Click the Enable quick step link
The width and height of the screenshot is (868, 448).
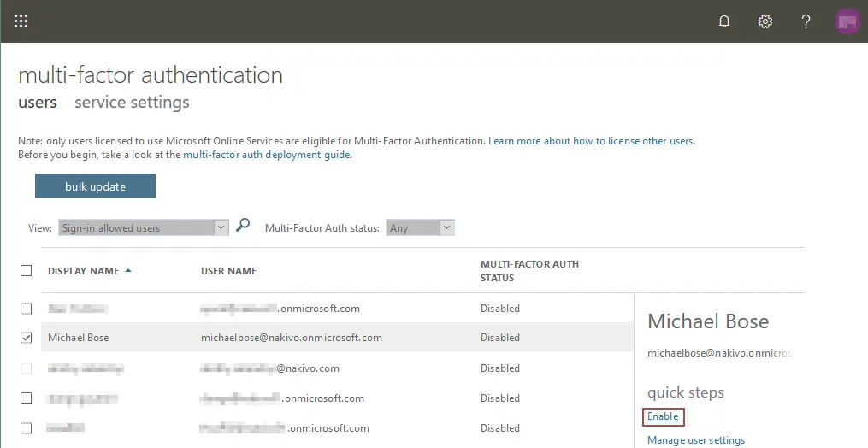[x=663, y=416]
